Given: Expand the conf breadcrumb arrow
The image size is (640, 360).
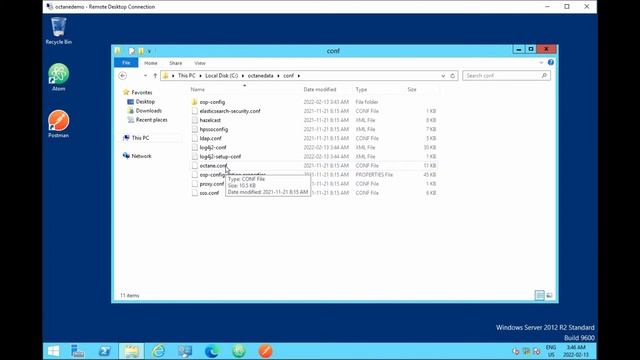Looking at the screenshot, I should [298, 76].
